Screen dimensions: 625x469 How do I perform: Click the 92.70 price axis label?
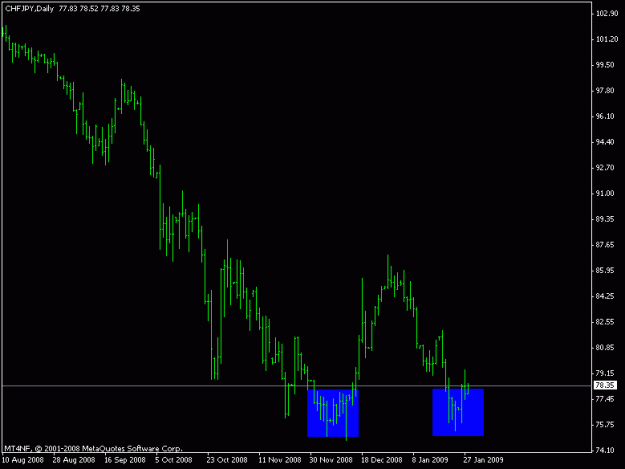(605, 168)
